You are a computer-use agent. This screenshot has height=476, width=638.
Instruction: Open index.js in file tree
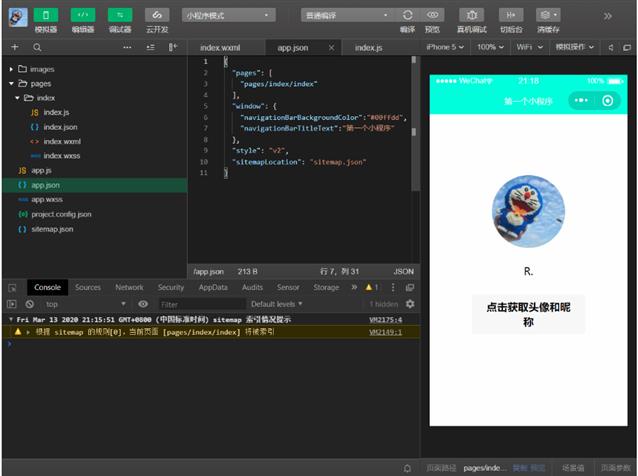coord(56,112)
